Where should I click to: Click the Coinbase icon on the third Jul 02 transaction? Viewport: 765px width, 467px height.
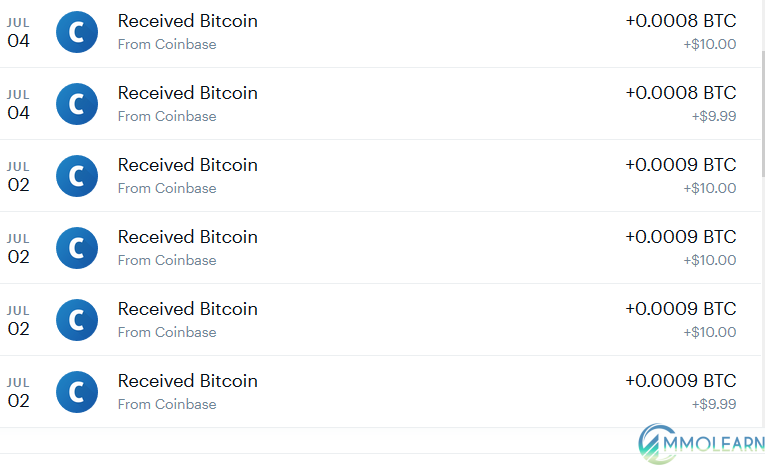(x=77, y=320)
